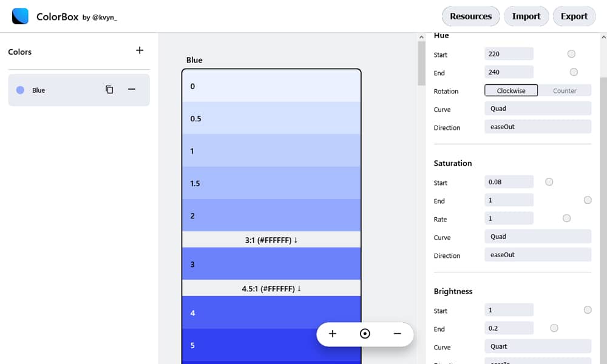The width and height of the screenshot is (607, 364).
Task: Open the Resources menu
Action: 471,16
